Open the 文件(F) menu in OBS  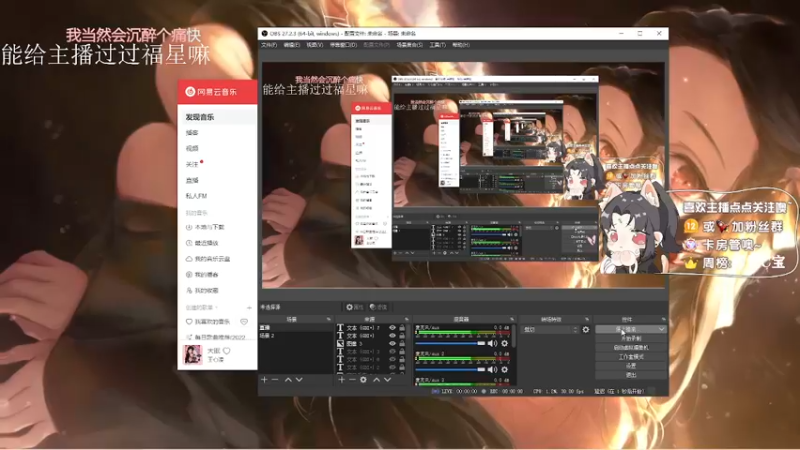click(269, 45)
